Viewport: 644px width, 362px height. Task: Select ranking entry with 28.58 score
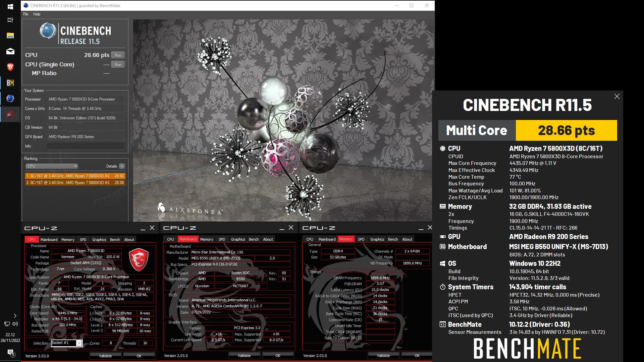point(75,183)
